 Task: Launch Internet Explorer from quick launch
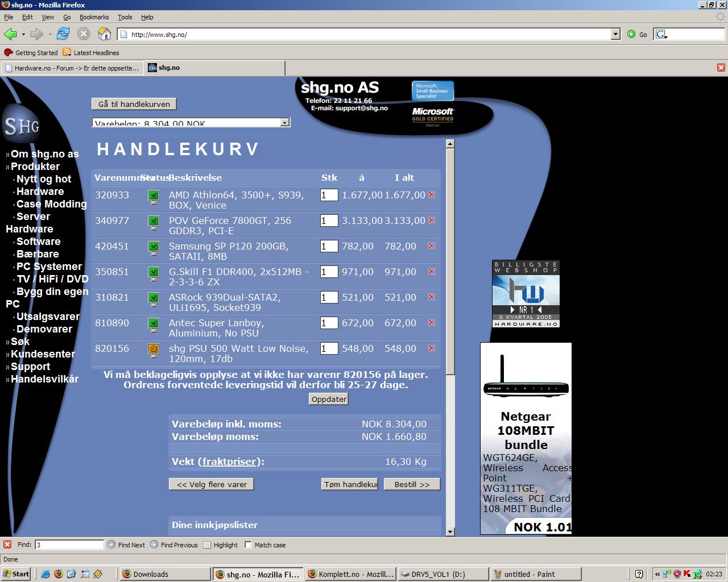[45, 574]
